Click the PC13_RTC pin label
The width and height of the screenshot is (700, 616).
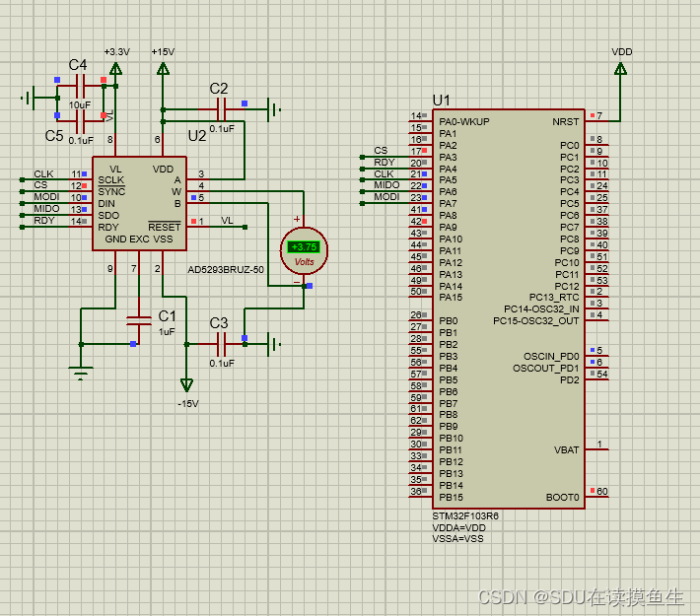pyautogui.click(x=554, y=298)
